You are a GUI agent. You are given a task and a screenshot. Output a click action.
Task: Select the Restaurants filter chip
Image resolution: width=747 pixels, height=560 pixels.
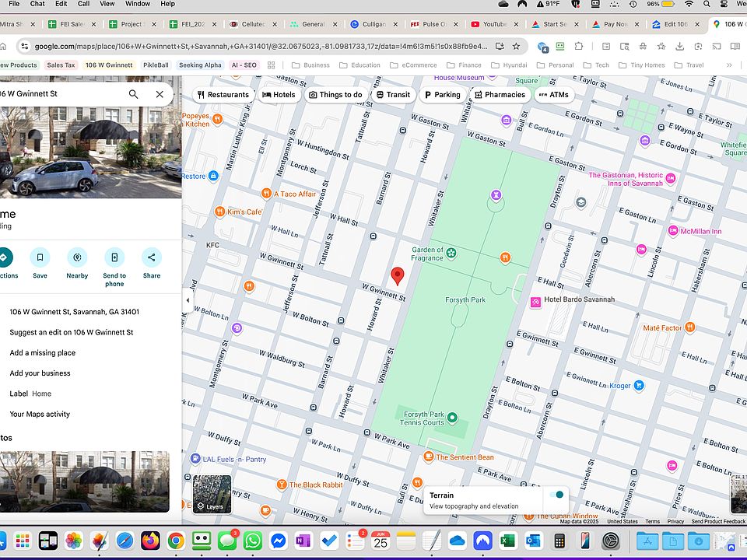(223, 95)
